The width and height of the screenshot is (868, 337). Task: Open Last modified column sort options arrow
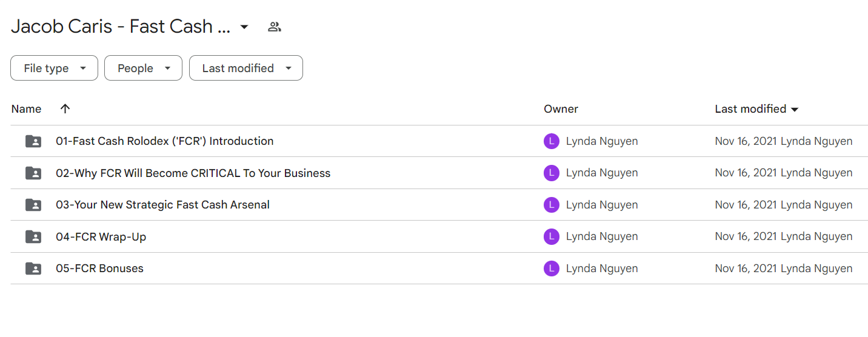[795, 110]
